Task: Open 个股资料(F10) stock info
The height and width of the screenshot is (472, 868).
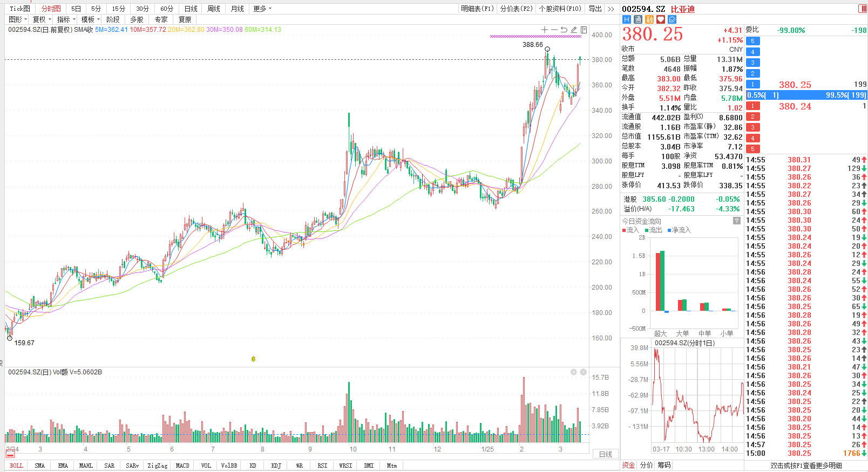Action: click(560, 9)
